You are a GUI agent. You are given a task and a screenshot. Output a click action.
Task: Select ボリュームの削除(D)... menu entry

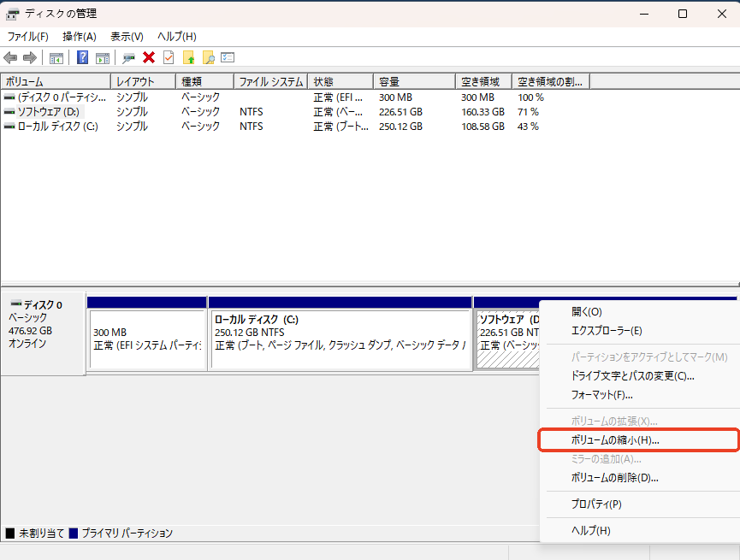click(x=614, y=478)
